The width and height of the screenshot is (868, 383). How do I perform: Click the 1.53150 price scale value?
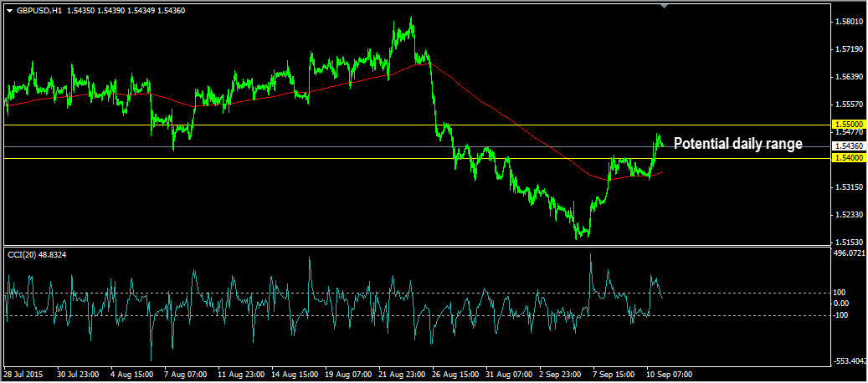(x=849, y=187)
